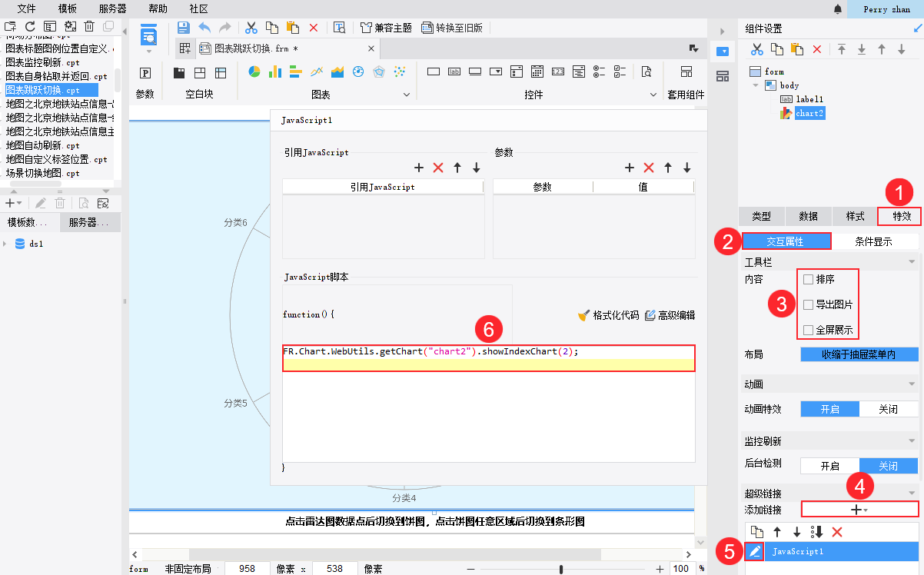The height and width of the screenshot is (575, 924).
Task: Switch to the 样式 tab
Action: pos(855,216)
